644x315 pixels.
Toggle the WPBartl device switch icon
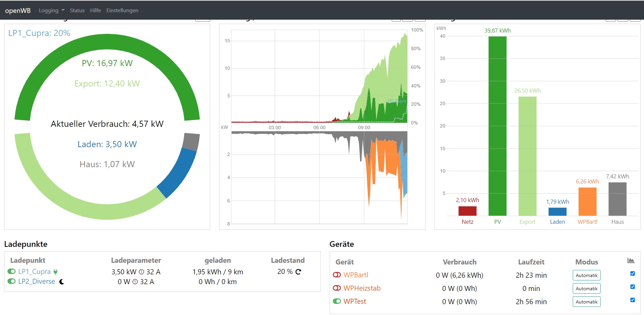click(x=337, y=275)
